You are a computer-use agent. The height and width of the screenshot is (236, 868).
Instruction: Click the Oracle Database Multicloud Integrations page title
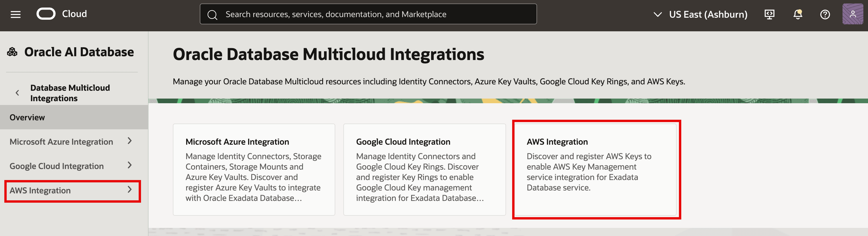(x=328, y=54)
